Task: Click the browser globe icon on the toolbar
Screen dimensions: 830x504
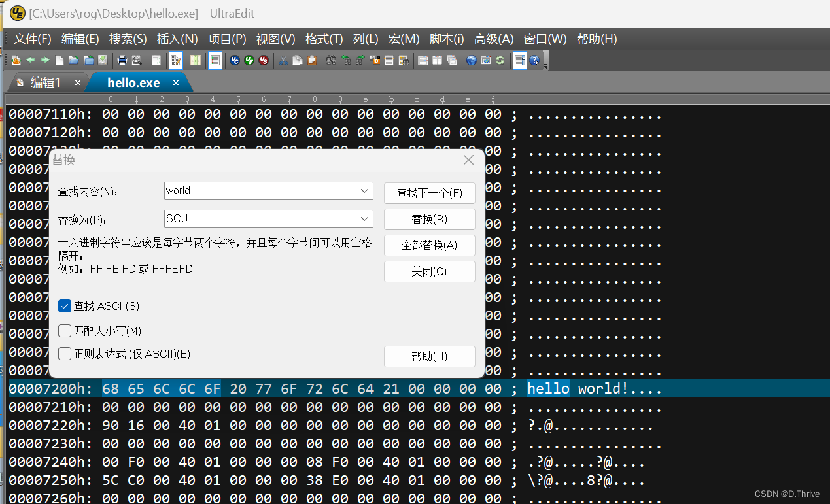Action: tap(472, 60)
